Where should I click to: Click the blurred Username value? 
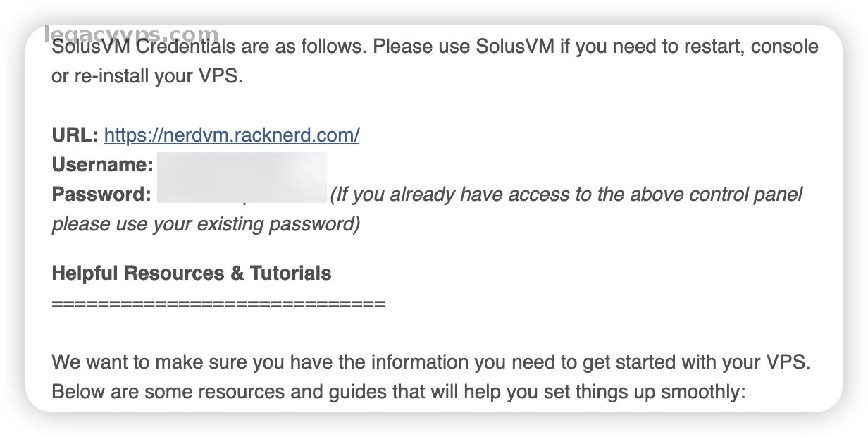(241, 165)
